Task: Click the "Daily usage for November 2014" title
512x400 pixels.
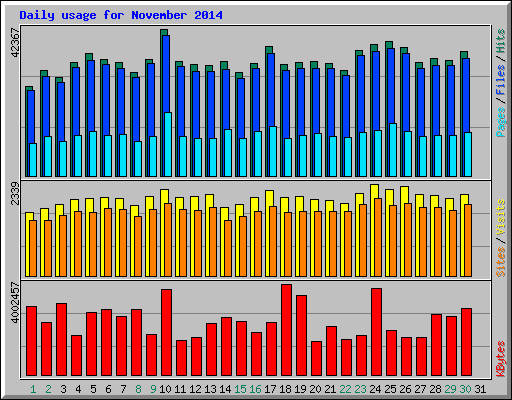Action: 121,15
